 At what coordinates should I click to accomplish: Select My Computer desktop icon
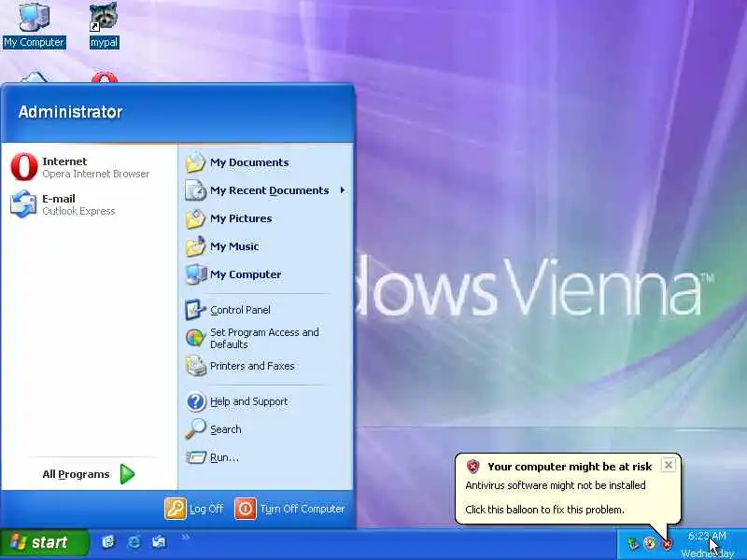34,25
